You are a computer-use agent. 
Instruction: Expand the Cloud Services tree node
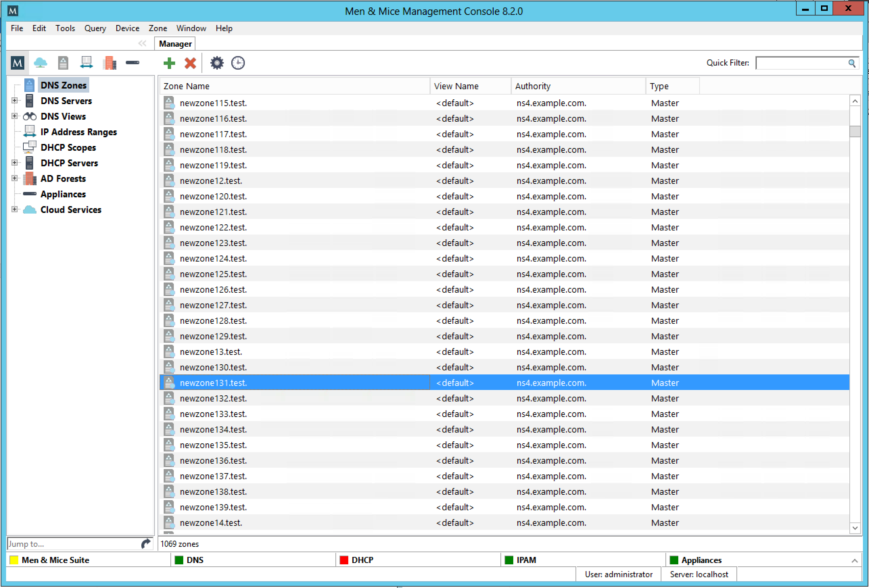14,209
